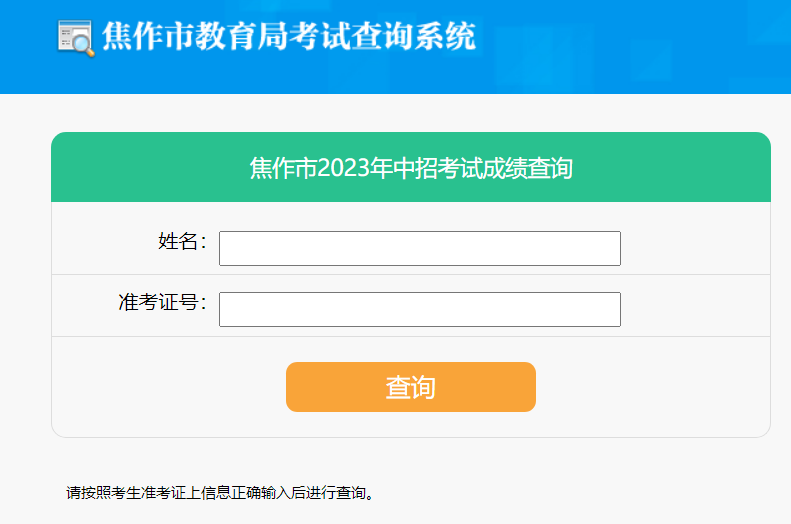Place cursor at right end of 姓名 box
This screenshot has width=791, height=524.
(x=610, y=248)
